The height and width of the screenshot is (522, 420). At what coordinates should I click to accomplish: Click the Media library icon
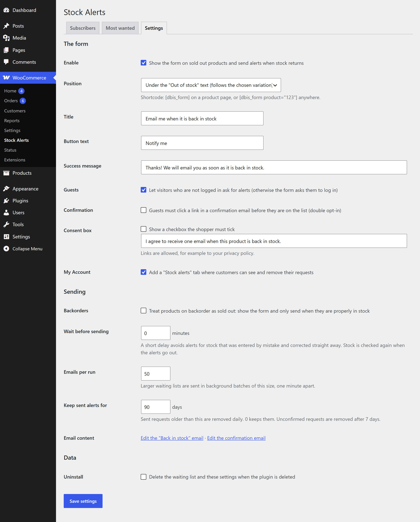pyautogui.click(x=6, y=38)
